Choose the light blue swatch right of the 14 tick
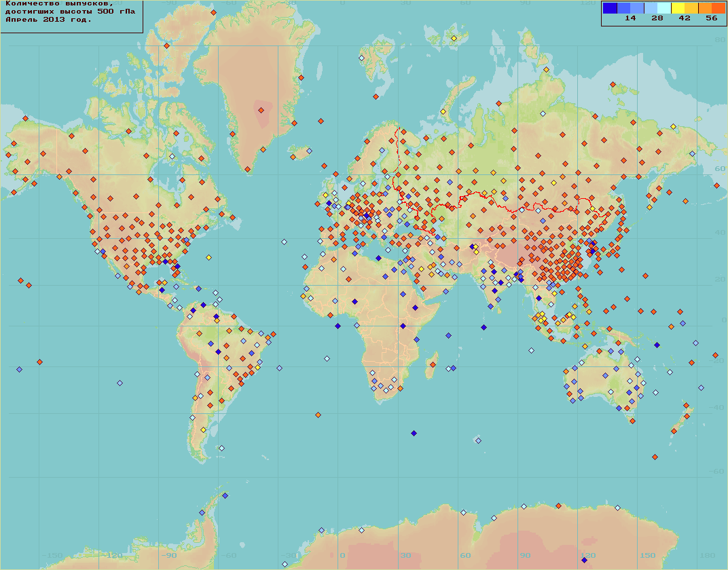The height and width of the screenshot is (570, 728). click(x=651, y=8)
